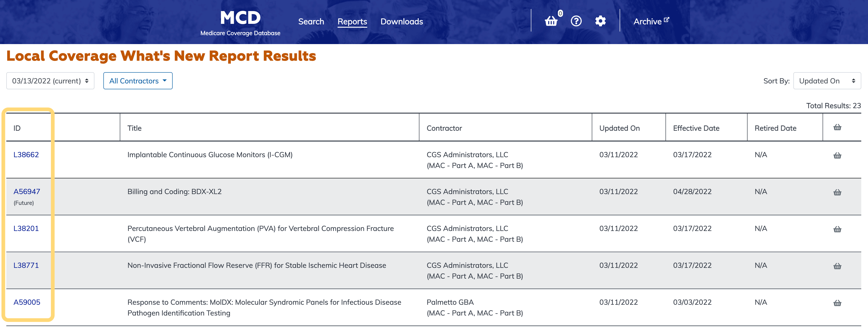Viewport: 868px width, 327px height.
Task: Open document link L38771
Action: pyautogui.click(x=26, y=265)
